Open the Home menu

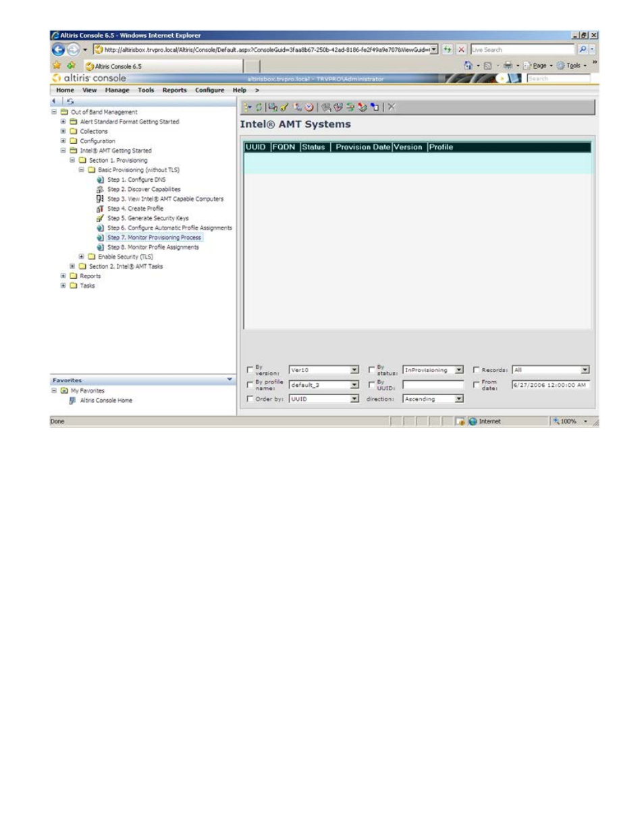click(65, 90)
